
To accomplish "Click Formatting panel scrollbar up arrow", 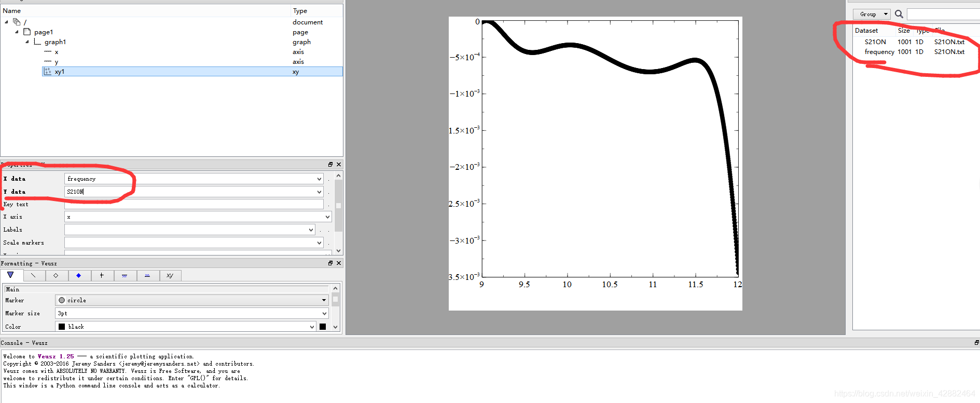I will [x=335, y=288].
